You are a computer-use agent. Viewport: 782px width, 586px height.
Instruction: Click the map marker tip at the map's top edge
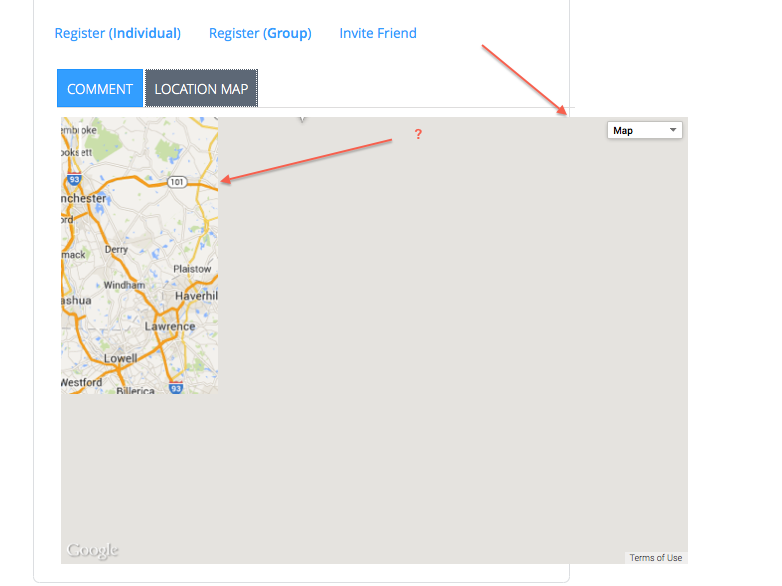302,119
